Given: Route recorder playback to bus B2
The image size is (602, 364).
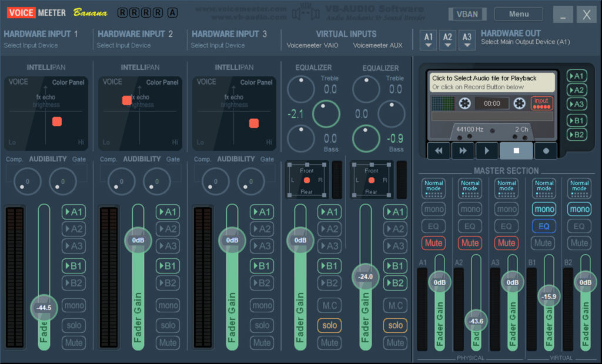Looking at the screenshot, I should pos(576,134).
